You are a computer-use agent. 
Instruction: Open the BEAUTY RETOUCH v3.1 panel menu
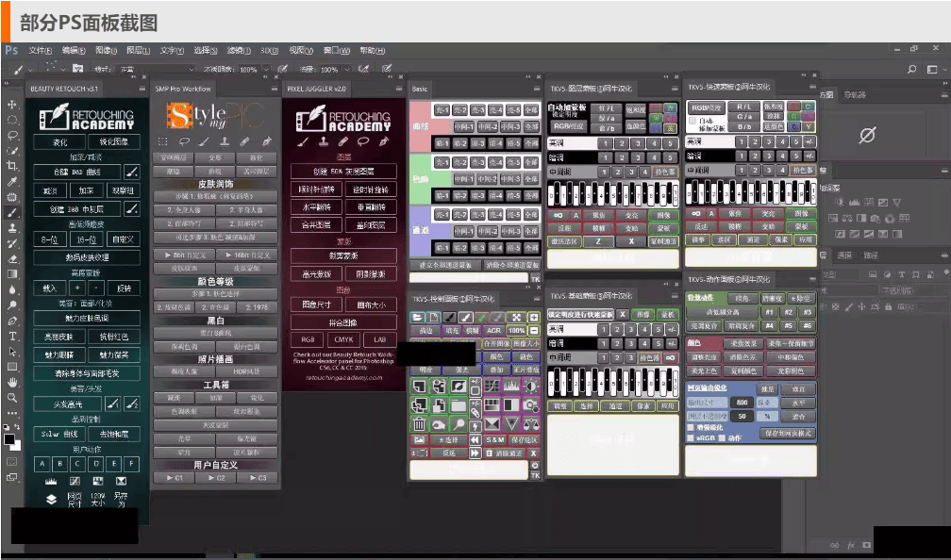(x=142, y=89)
